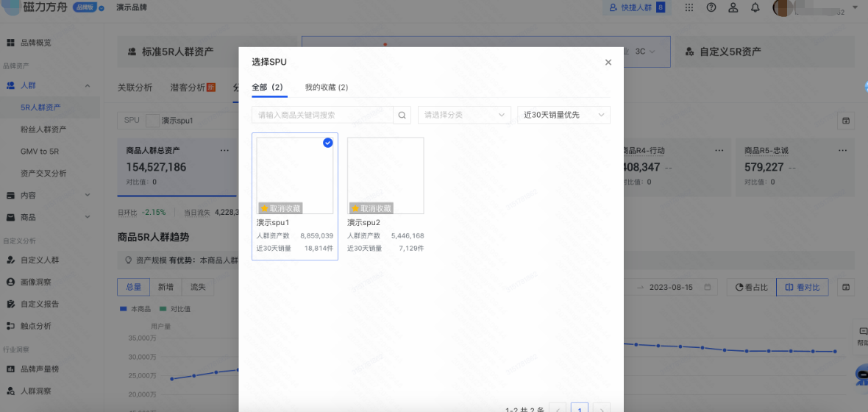Viewport: 868px width, 412px height.
Task: Click the 自定义人群 icon in sidebar
Action: (x=10, y=260)
